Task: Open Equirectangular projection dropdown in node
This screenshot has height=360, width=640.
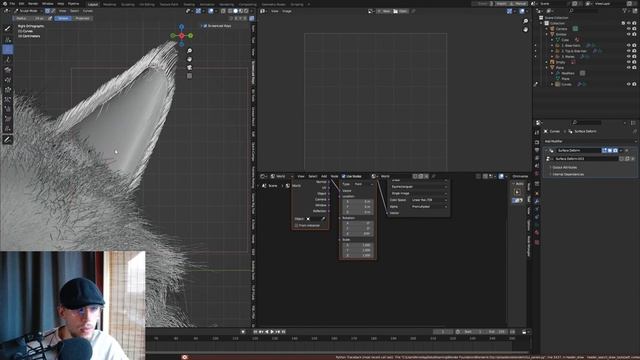Action: click(419, 187)
